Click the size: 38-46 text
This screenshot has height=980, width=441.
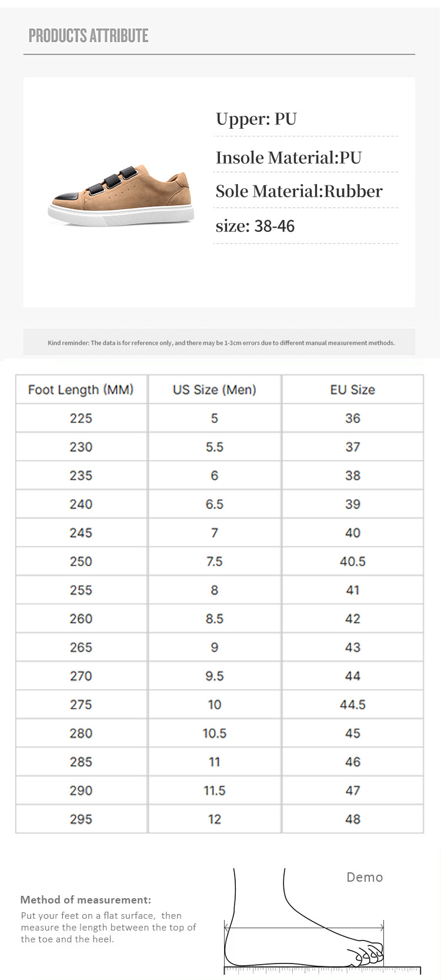coord(255,226)
